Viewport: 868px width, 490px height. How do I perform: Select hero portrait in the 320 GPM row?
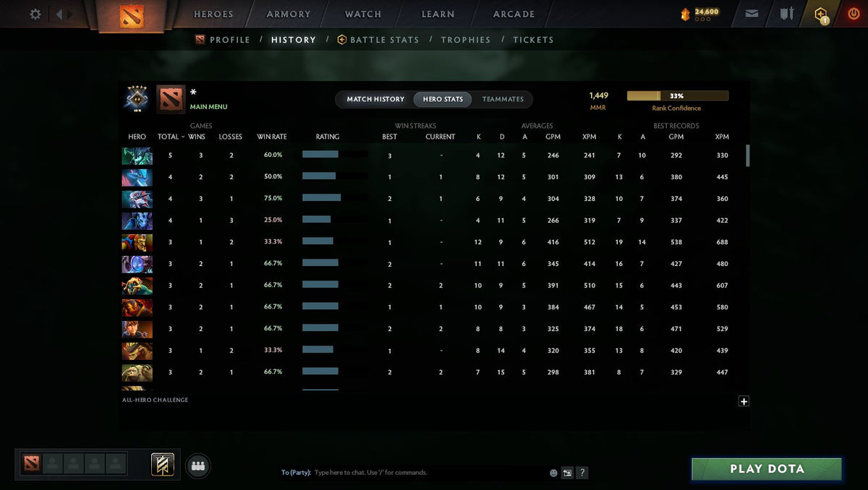point(137,351)
